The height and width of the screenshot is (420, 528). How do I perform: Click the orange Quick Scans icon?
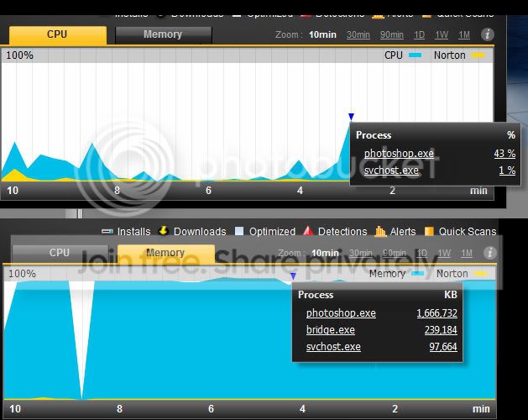pos(429,231)
